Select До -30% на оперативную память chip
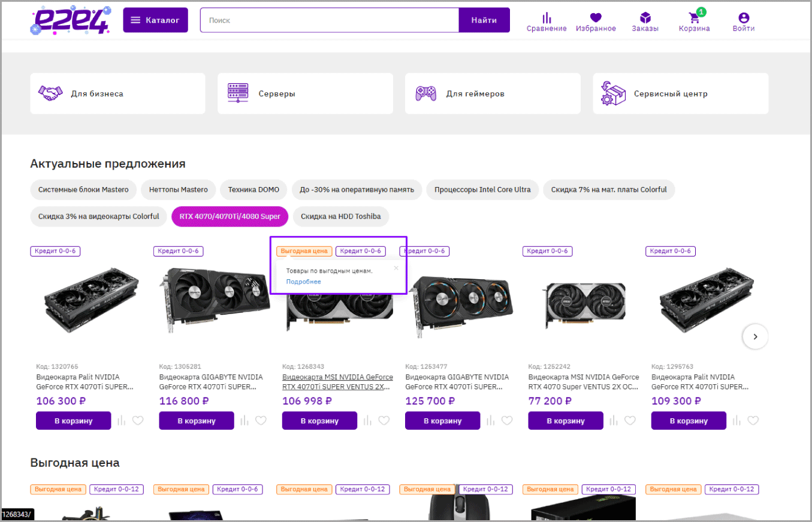This screenshot has width=812, height=522. 357,189
